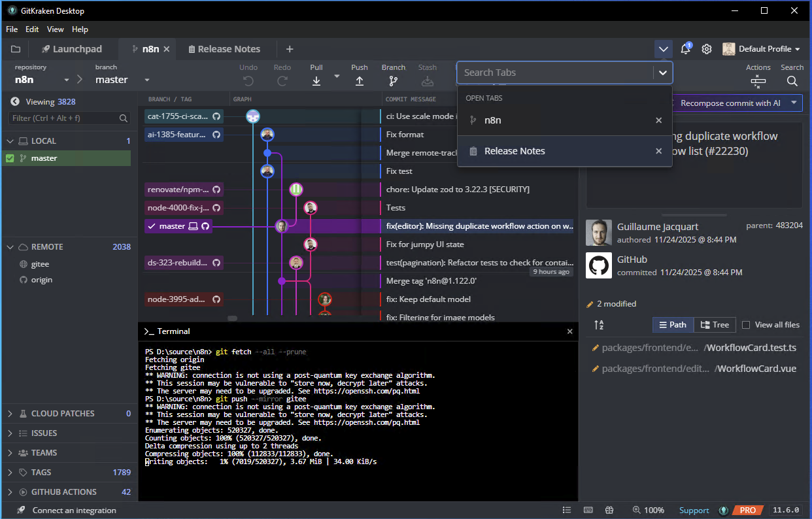Screen dimensions: 812x519
Task: Open Default Profile dropdown
Action: coord(762,49)
